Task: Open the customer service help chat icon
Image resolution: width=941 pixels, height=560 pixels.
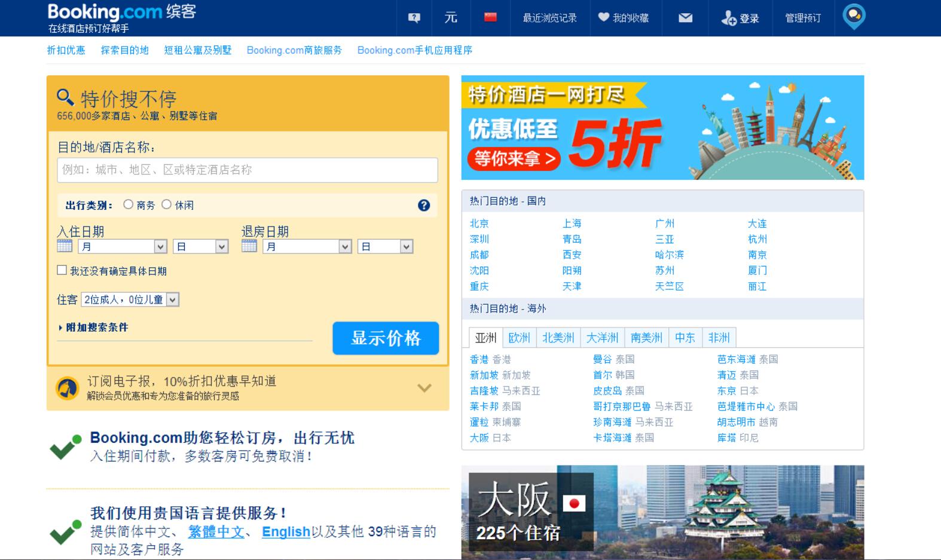Action: pyautogui.click(x=414, y=18)
